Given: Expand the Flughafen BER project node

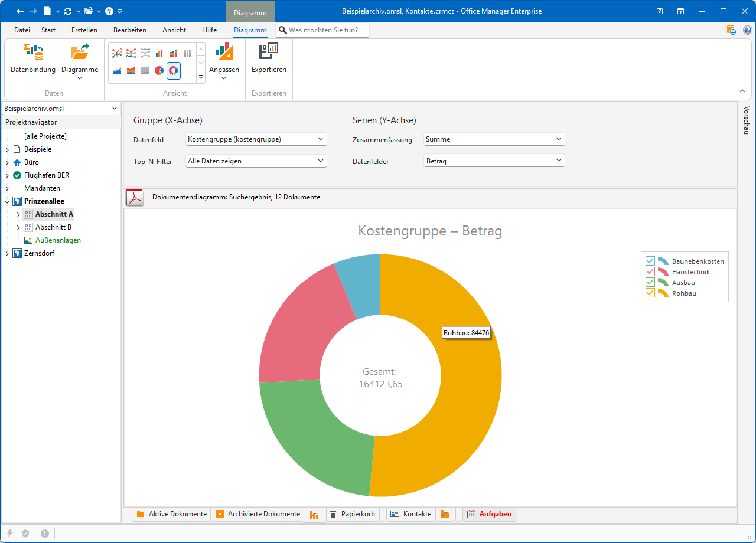Looking at the screenshot, I should pos(7,175).
